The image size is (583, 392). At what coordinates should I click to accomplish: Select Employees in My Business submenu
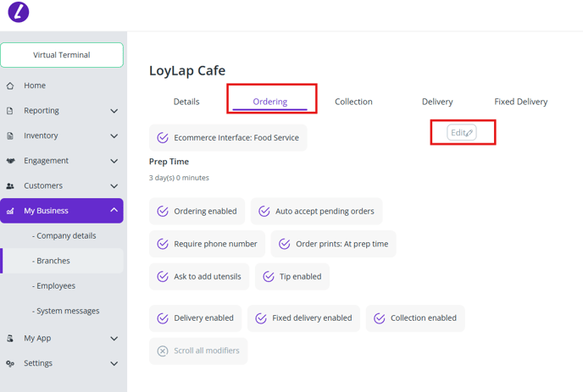[x=53, y=286]
